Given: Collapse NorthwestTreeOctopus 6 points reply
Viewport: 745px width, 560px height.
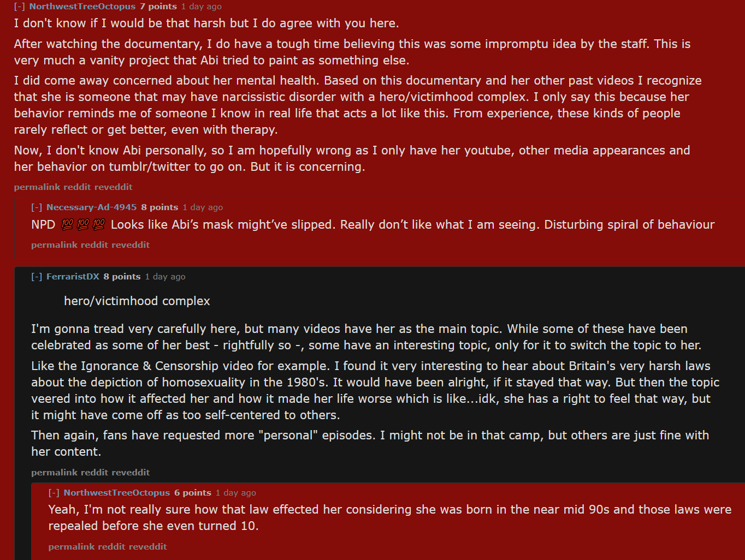Looking at the screenshot, I should coord(54,493).
